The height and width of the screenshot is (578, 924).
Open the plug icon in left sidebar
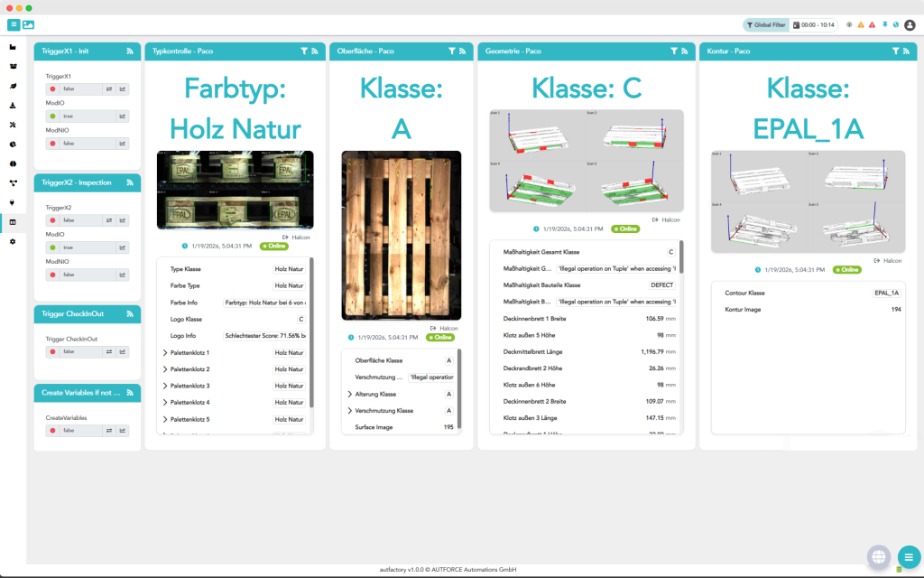pyautogui.click(x=13, y=202)
